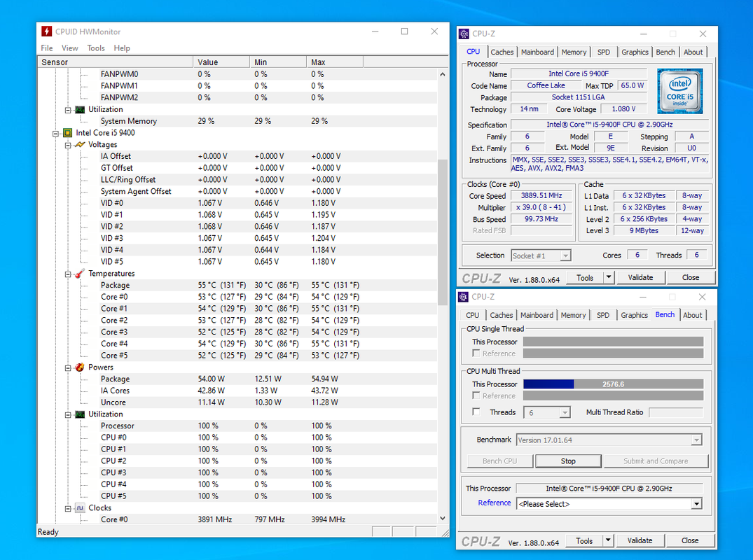Open Bench tab in top CPU-Z
753x560 pixels.
[x=665, y=52]
